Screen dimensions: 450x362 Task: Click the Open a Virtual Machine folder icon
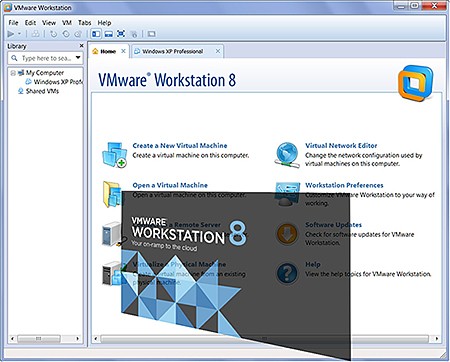112,194
